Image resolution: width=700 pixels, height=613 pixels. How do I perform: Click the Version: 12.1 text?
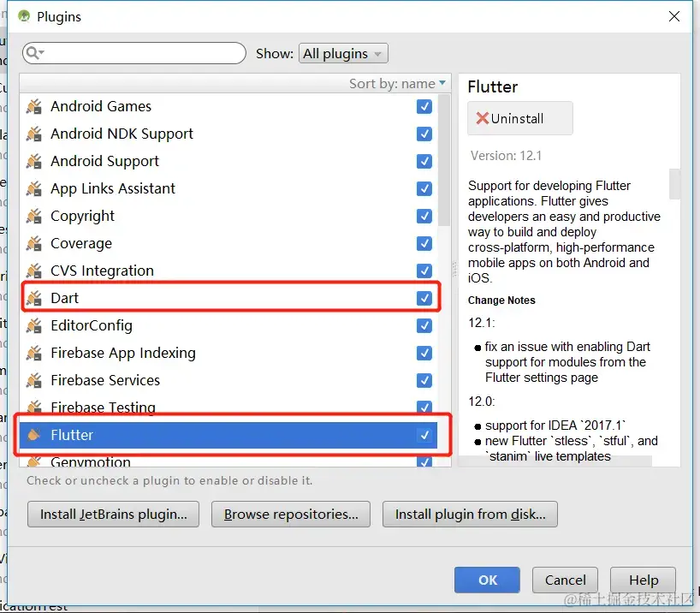tap(506, 156)
